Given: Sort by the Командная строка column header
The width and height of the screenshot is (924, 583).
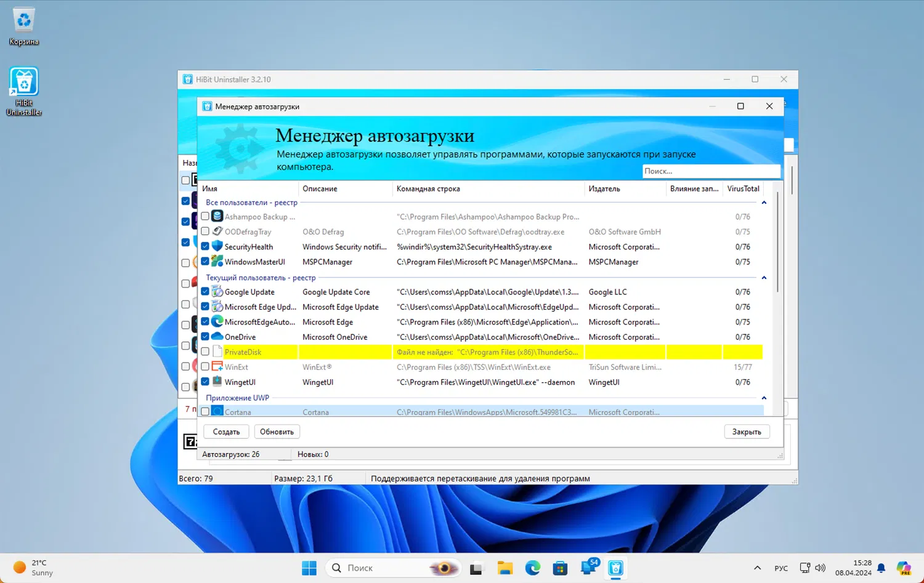Looking at the screenshot, I should (488, 188).
